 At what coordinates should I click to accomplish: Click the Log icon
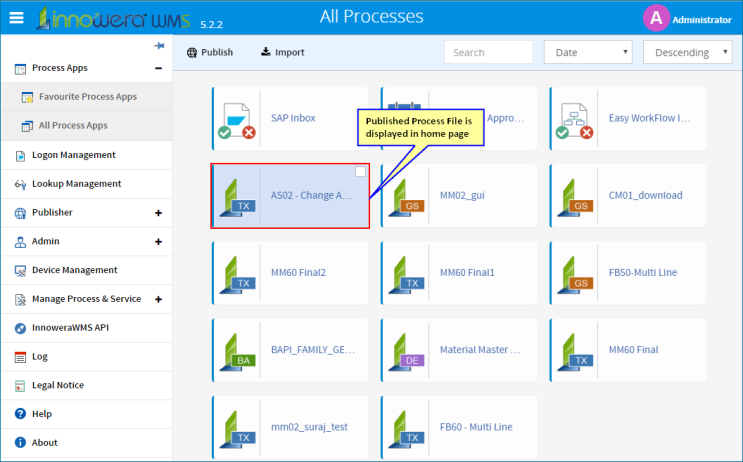[x=20, y=357]
